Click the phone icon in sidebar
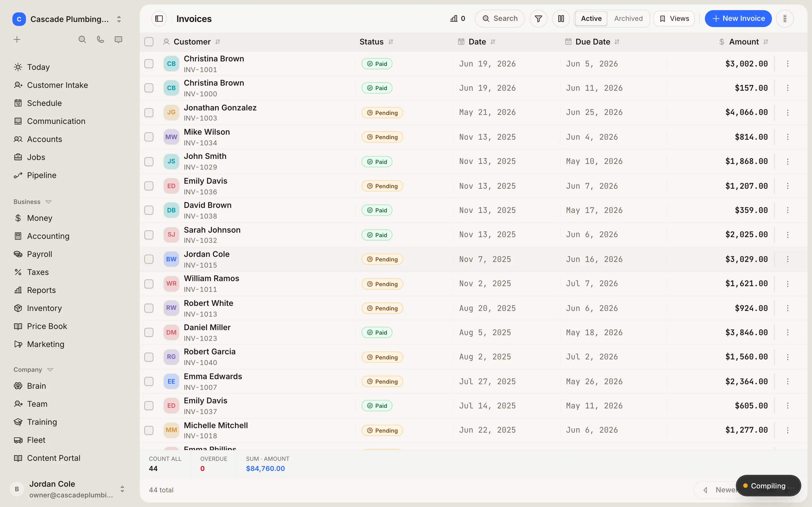The image size is (812, 507). pyautogui.click(x=100, y=39)
